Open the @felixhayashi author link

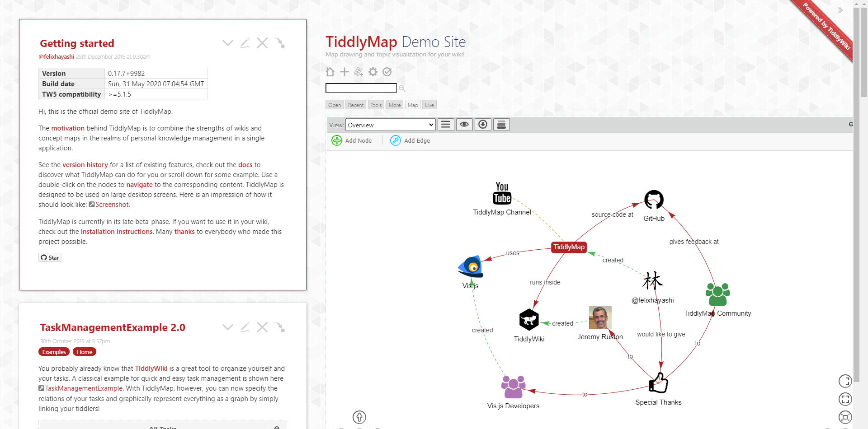[56, 57]
